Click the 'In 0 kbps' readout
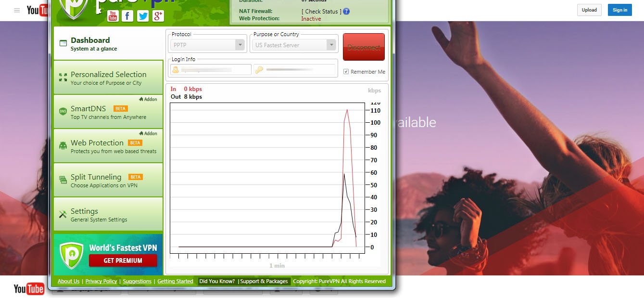The image size is (644, 298). (186, 89)
